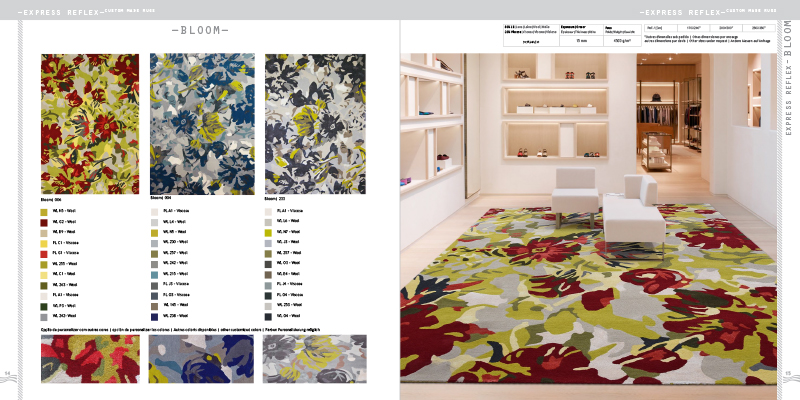
Task: Choose the bottom black swatch under third rug
Action: (x=269, y=316)
